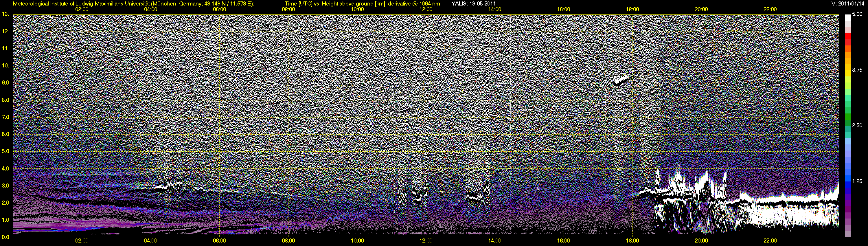Image resolution: width=868 pixels, height=246 pixels.
Task: Click the 02:00 label on the top time axis
Action: click(x=82, y=10)
